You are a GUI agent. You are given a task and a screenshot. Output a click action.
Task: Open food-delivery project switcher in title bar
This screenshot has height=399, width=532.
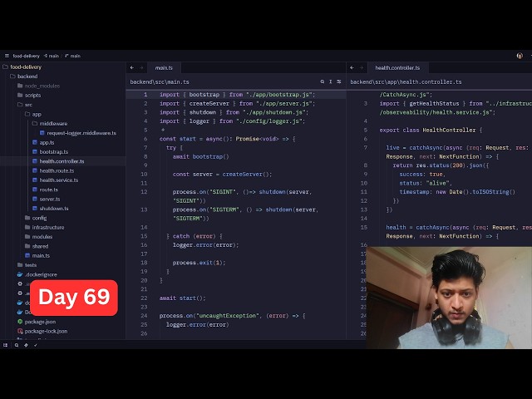coord(26,56)
